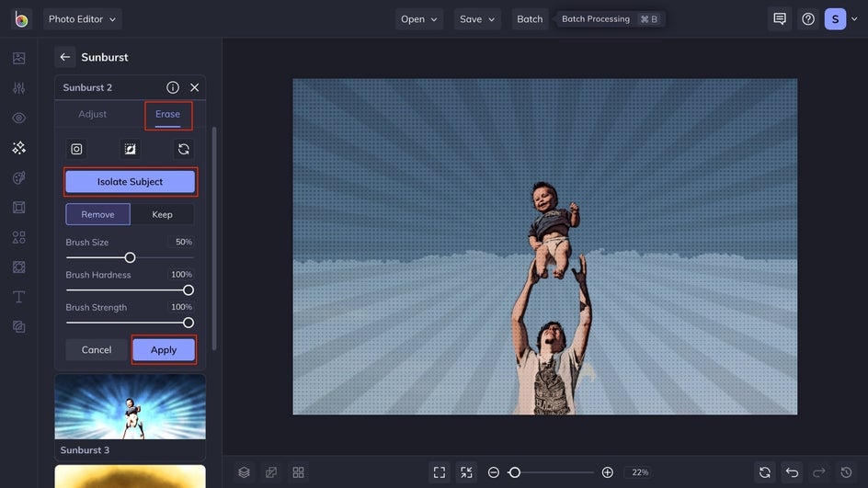The height and width of the screenshot is (488, 868).
Task: Open the Effects sparkle icon in sidebar
Action: point(18,148)
